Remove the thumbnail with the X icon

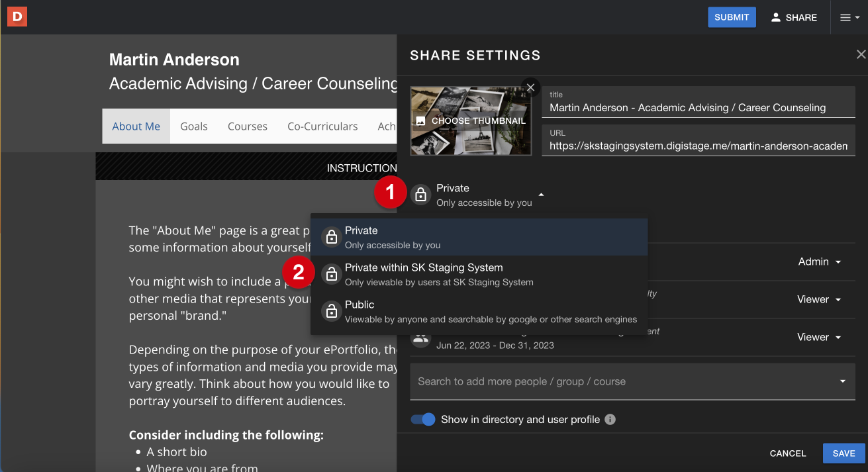530,87
